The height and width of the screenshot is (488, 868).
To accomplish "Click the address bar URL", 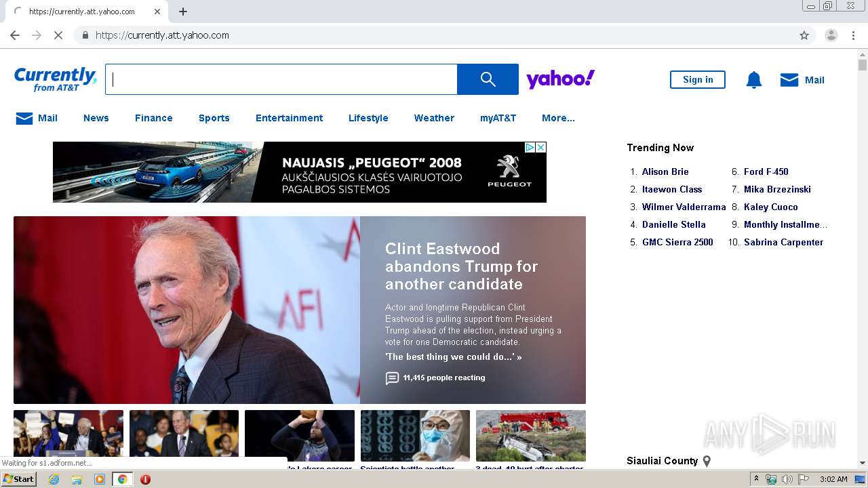I will pyautogui.click(x=162, y=35).
